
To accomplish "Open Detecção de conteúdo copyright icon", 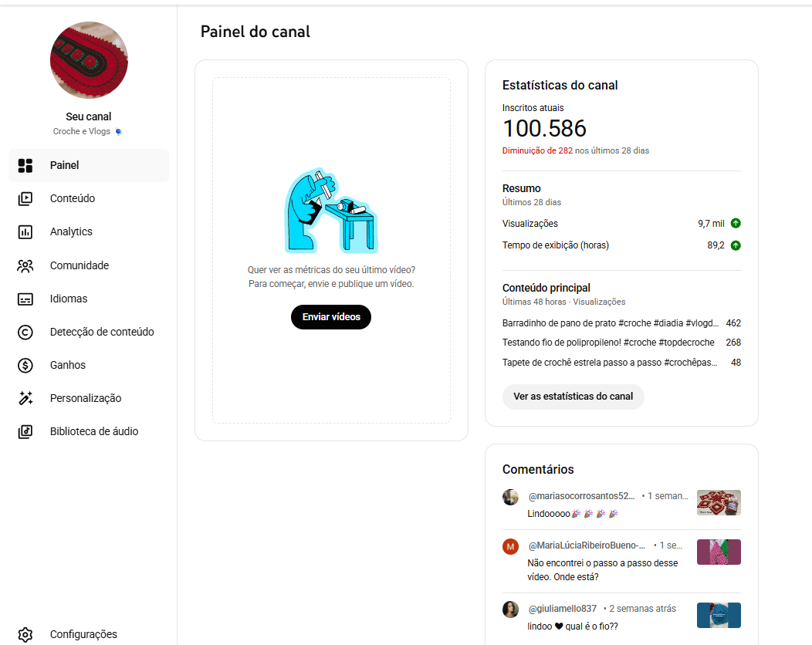I will click(x=25, y=332).
